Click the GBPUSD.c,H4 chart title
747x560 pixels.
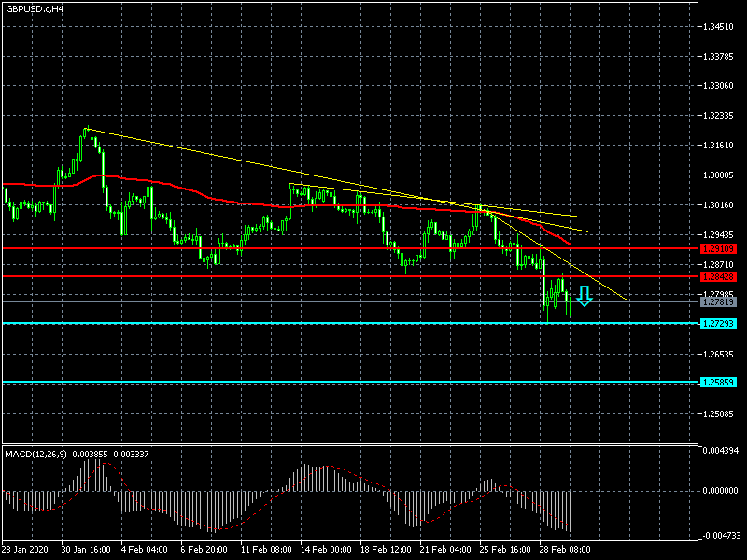coord(35,9)
